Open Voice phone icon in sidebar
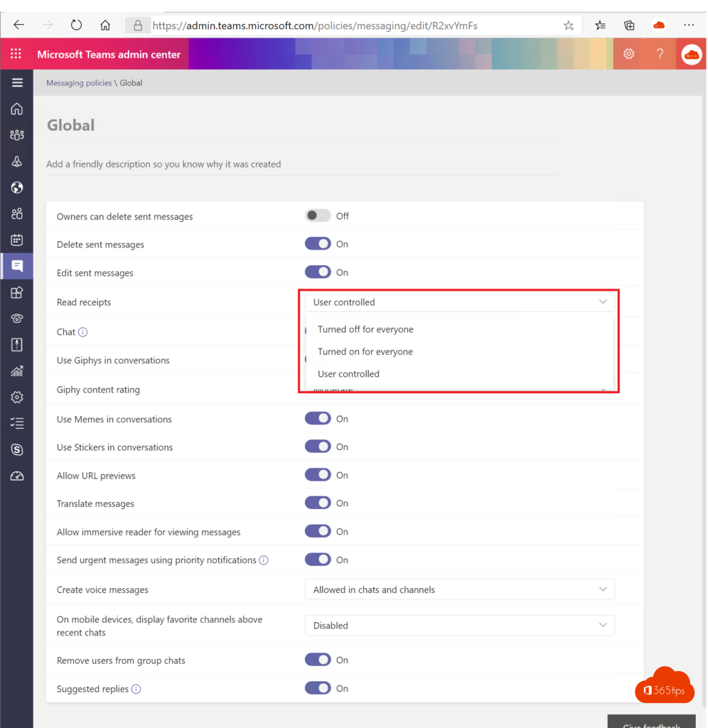708x728 pixels. (x=17, y=318)
